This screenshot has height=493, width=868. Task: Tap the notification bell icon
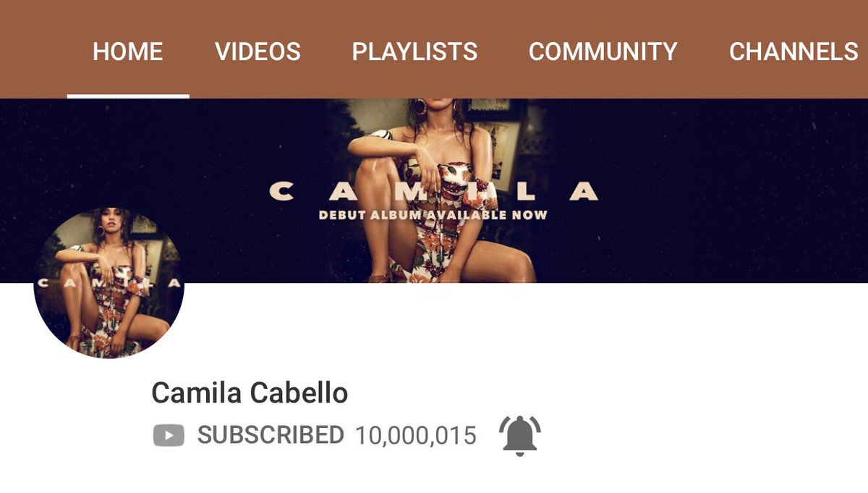click(519, 436)
